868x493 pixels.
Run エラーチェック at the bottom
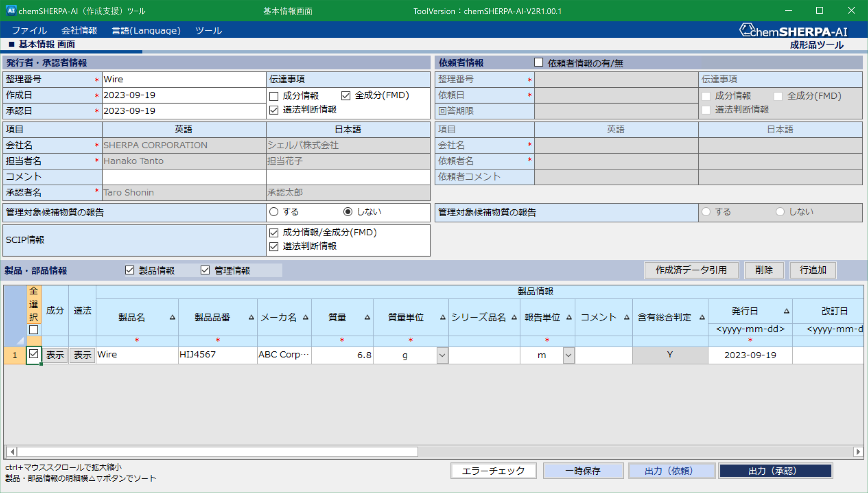click(493, 470)
